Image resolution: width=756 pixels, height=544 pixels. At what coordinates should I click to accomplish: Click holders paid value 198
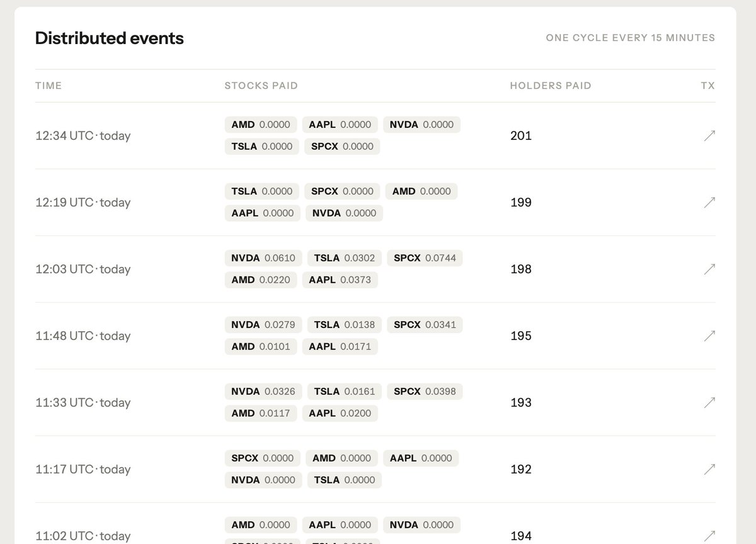[x=521, y=269]
